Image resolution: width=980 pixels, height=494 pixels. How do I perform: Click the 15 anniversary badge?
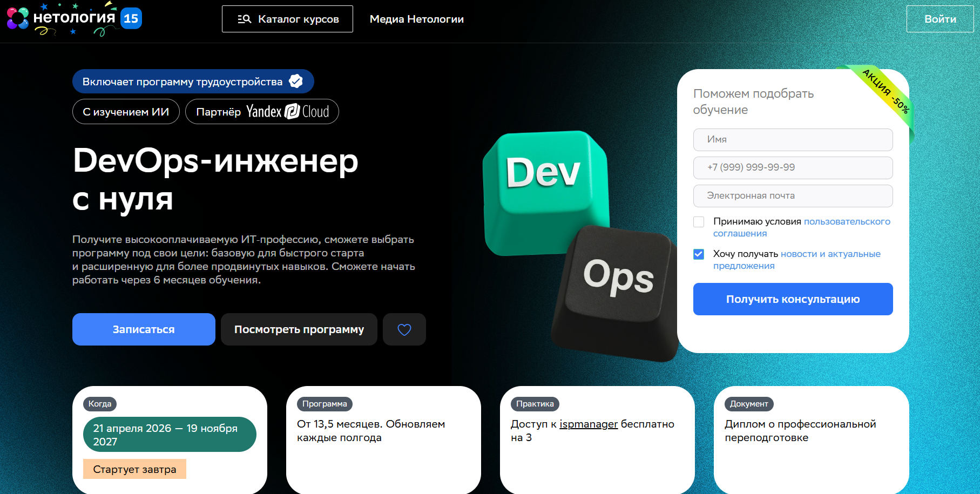(x=131, y=18)
